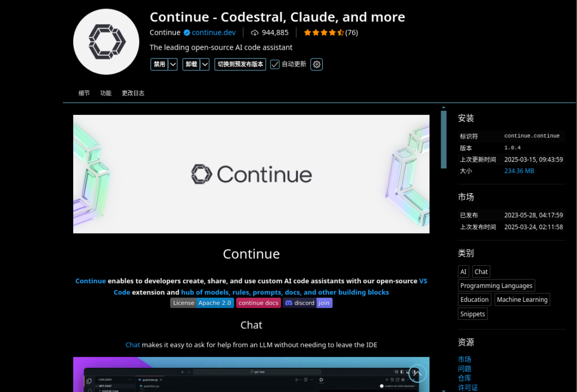Click the License Apache 2.0 badge

coord(202,303)
